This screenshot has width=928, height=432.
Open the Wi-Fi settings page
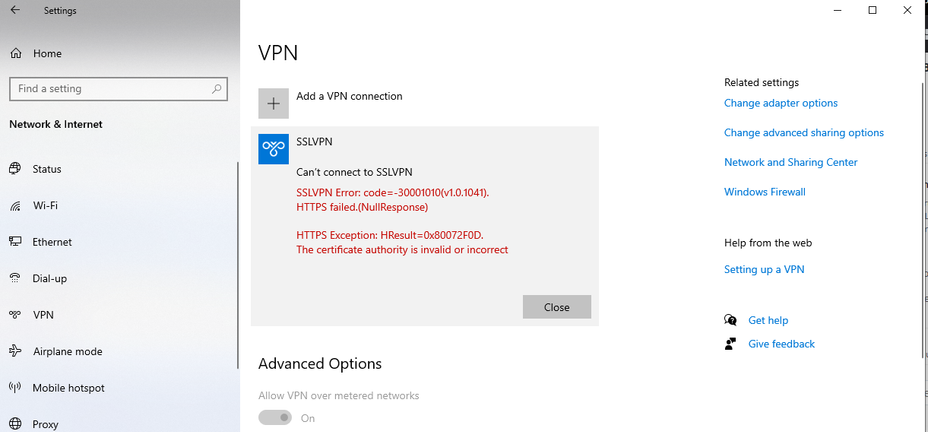pyautogui.click(x=45, y=206)
